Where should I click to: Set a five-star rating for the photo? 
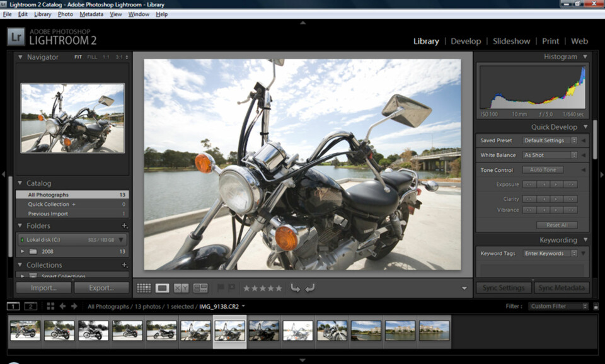pyautogui.click(x=279, y=288)
